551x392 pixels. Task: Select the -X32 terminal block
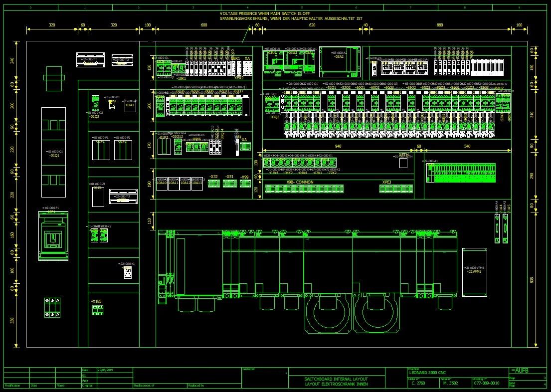pyautogui.click(x=213, y=184)
